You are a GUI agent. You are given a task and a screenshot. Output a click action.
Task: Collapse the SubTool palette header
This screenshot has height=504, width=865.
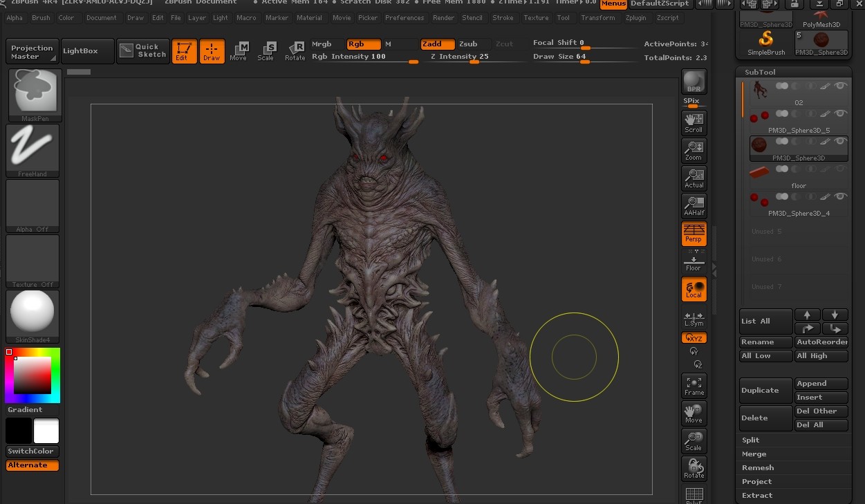794,72
